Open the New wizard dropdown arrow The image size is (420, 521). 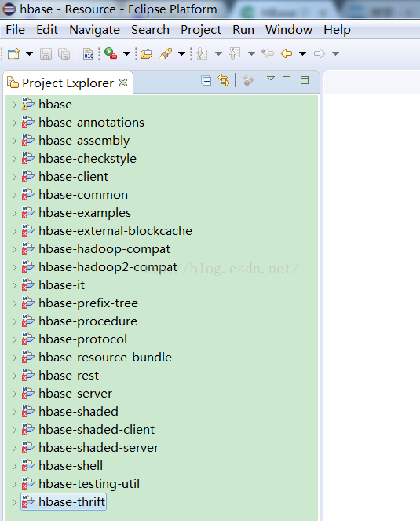pos(30,53)
